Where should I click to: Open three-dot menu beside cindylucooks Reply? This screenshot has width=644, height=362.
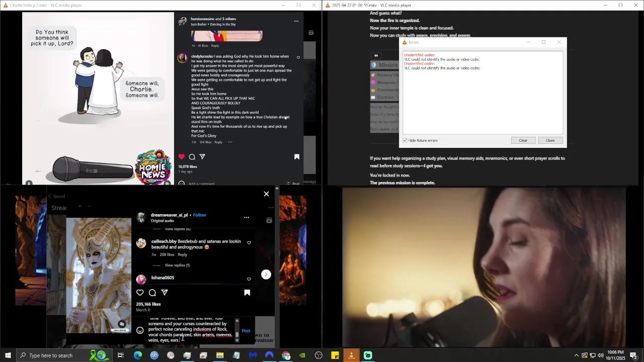[230, 142]
